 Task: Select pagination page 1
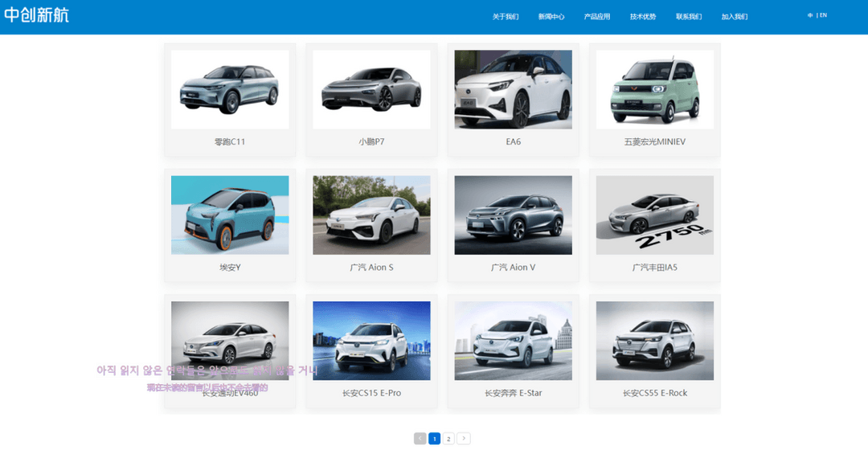click(435, 439)
